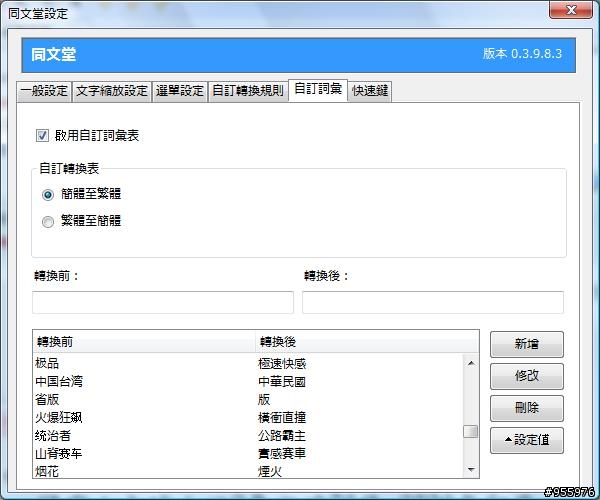Image resolution: width=600 pixels, height=500 pixels.
Task: Select the 火爆狂飆 list row
Action: [x=249, y=417]
